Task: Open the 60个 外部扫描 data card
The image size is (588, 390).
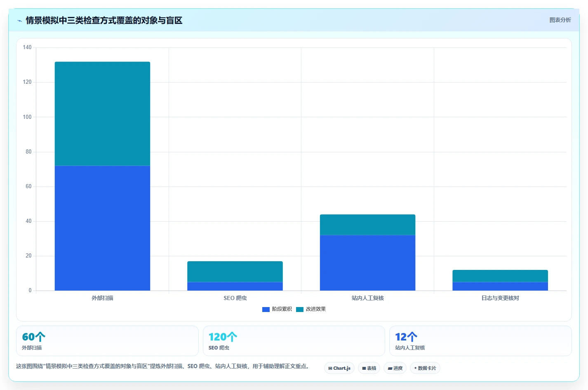Action: click(x=107, y=341)
